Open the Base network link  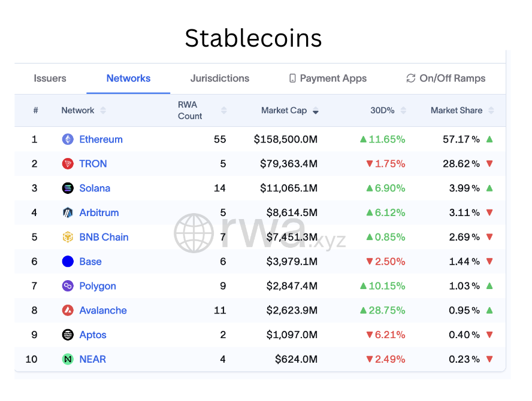click(x=91, y=262)
